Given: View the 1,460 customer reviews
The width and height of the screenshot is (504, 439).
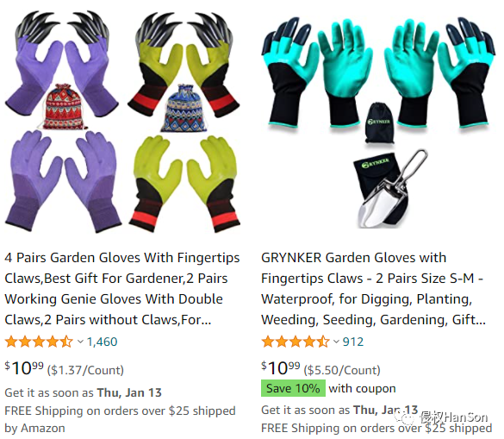Looking at the screenshot, I should [103, 342].
